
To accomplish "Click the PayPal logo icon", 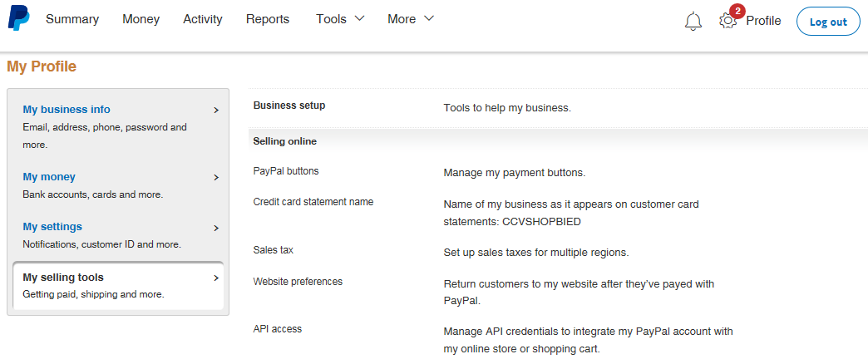I will tap(18, 19).
